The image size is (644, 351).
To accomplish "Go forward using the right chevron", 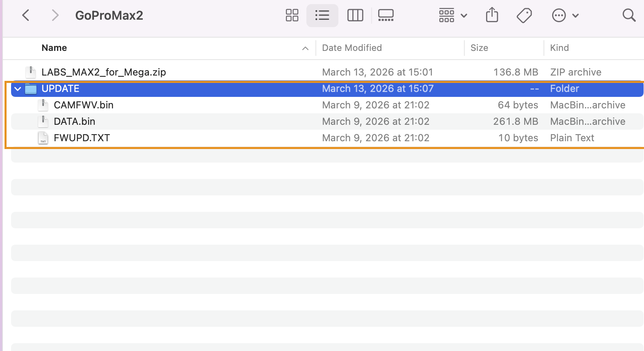I will (55, 16).
